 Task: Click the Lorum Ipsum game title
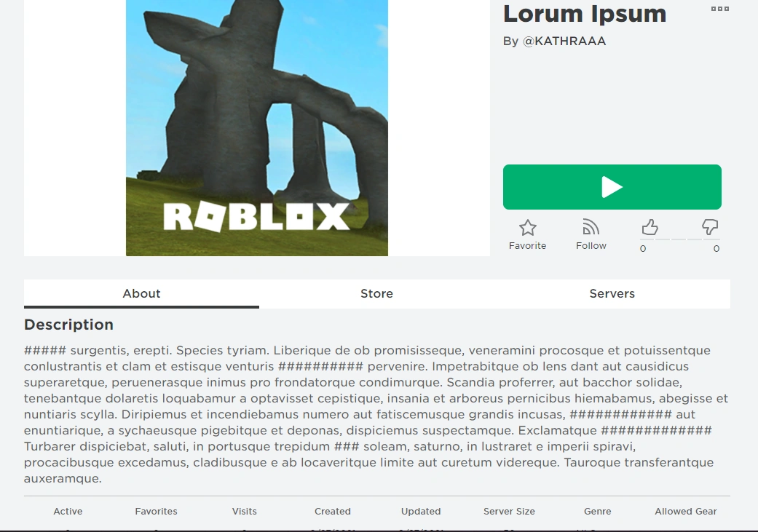(x=585, y=14)
